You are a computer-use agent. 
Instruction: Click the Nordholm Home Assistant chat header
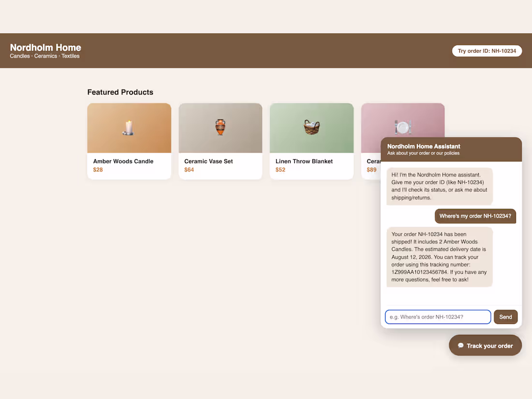451,149
